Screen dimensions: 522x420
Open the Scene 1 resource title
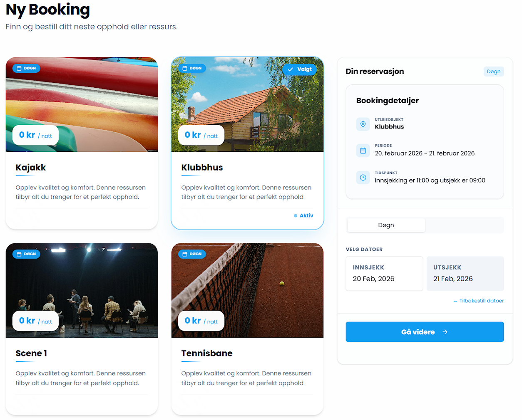[31, 353]
